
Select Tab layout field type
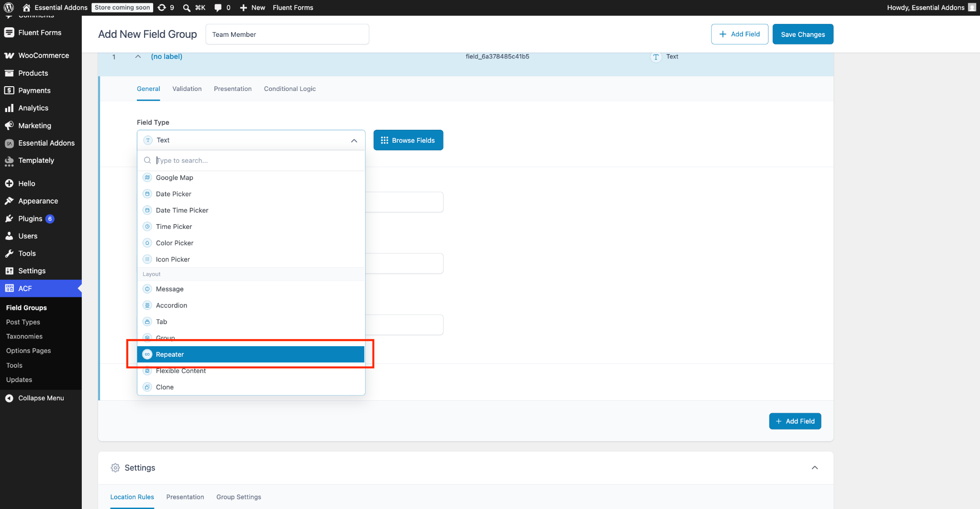(x=251, y=322)
